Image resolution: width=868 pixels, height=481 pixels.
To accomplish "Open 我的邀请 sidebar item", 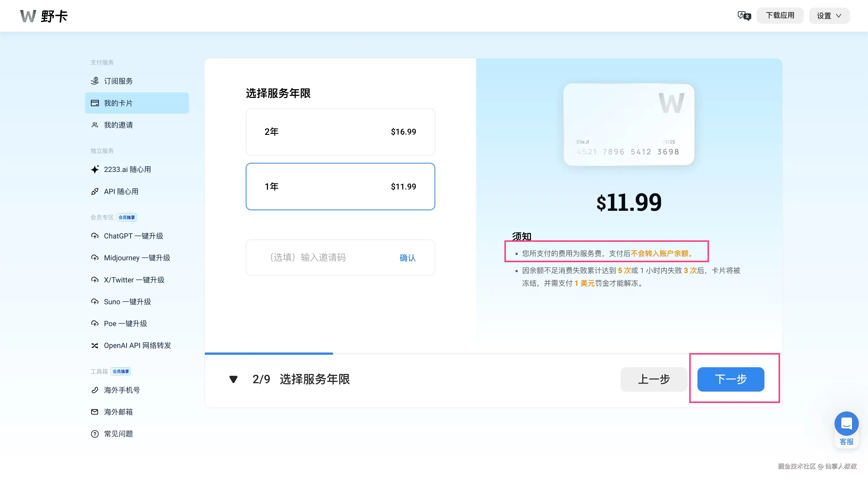I will coord(118,125).
